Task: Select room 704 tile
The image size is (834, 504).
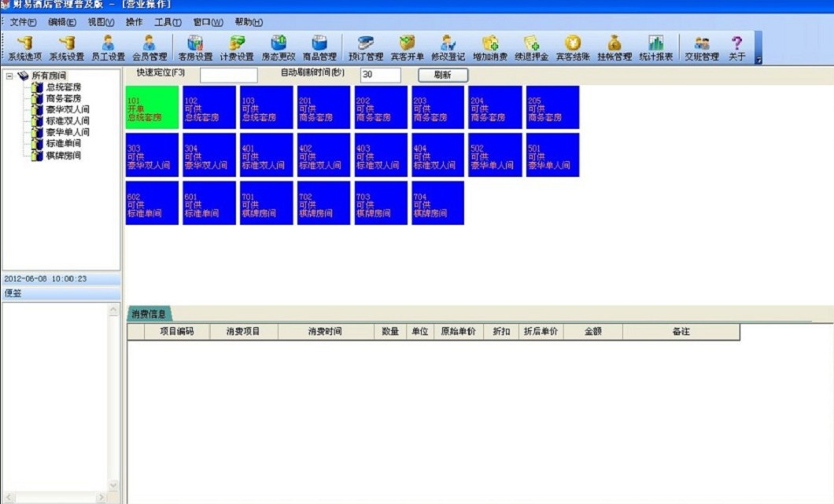Action: (437, 203)
